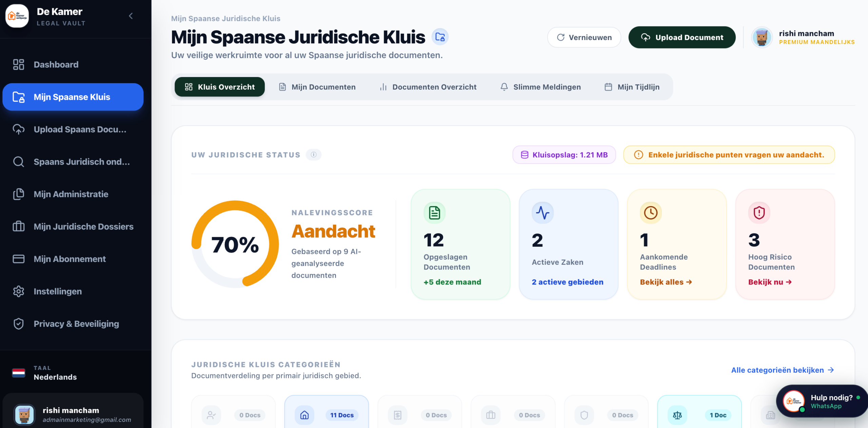Viewport: 868px width, 428px height.
Task: Click the briefcase icon beside Mijn Juridische Dossiers
Action: point(19,226)
